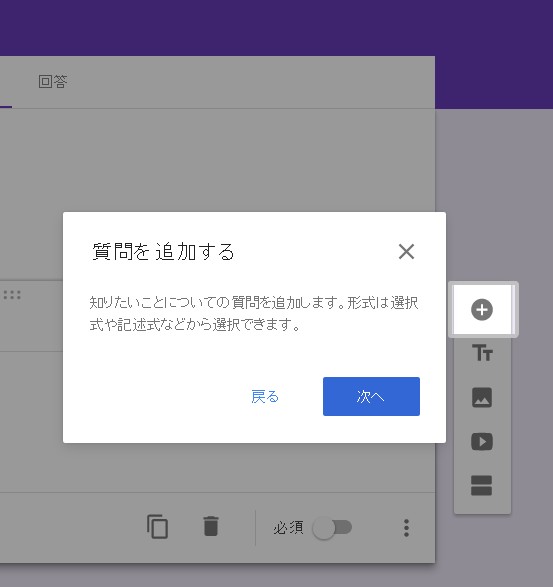553x587 pixels.
Task: Click the question drag handle dots
Action: [x=12, y=295]
